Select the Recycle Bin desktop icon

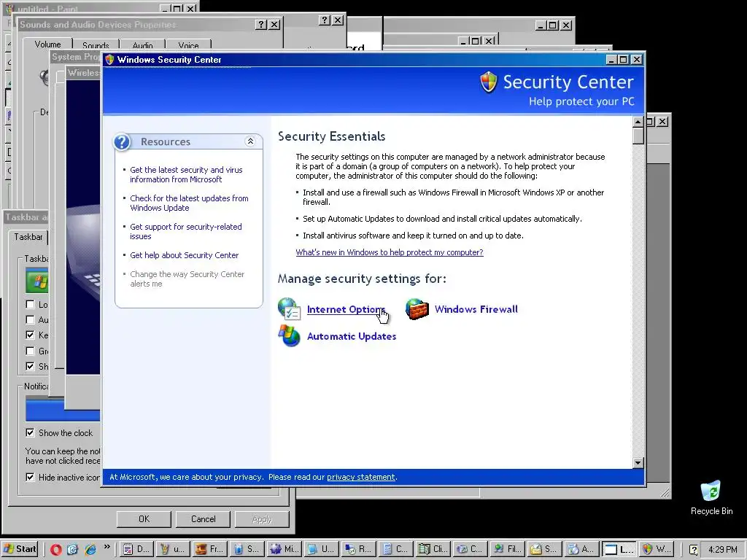click(711, 498)
